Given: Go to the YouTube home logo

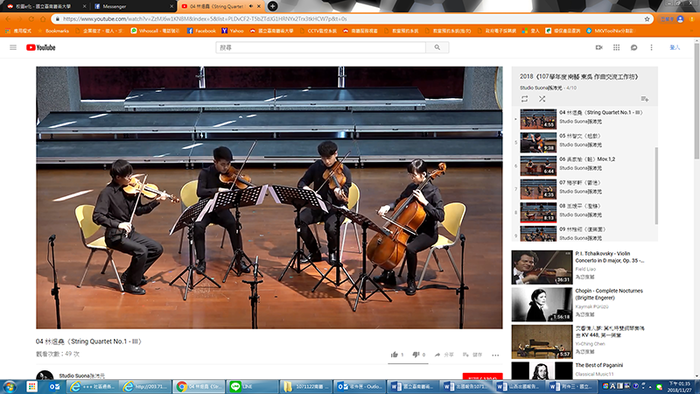Looking at the screenshot, I should click(41, 47).
